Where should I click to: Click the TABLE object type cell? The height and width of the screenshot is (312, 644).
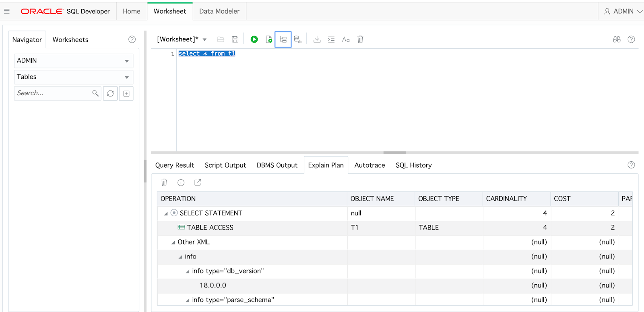coord(449,228)
